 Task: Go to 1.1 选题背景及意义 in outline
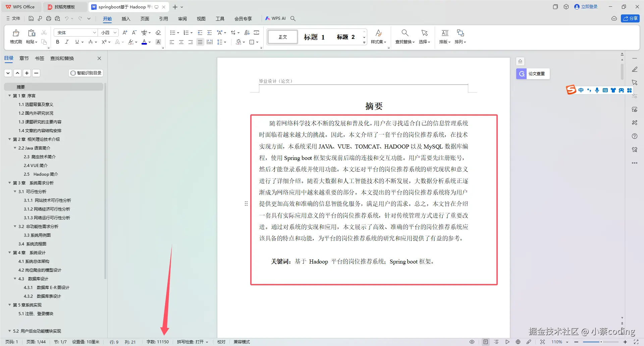(36, 104)
